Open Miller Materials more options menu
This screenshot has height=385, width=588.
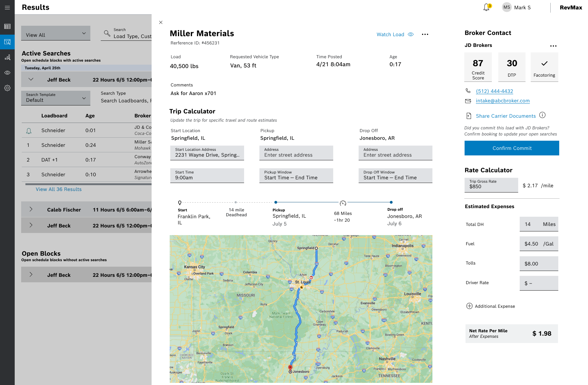(x=425, y=34)
